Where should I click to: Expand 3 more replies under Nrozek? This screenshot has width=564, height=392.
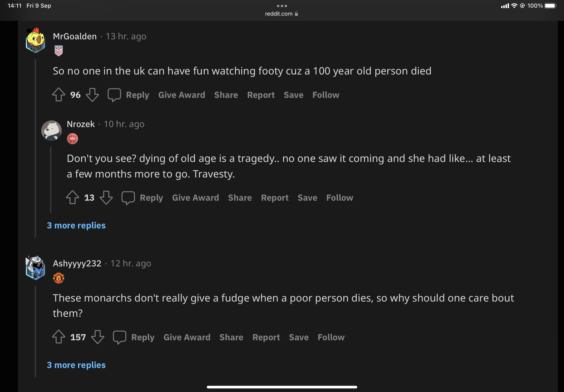(76, 225)
